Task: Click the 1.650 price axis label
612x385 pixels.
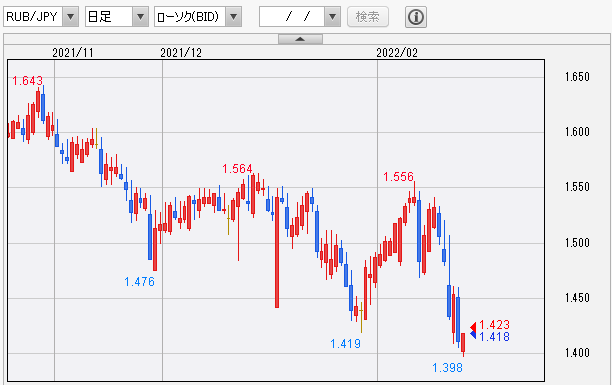Action: point(577,77)
